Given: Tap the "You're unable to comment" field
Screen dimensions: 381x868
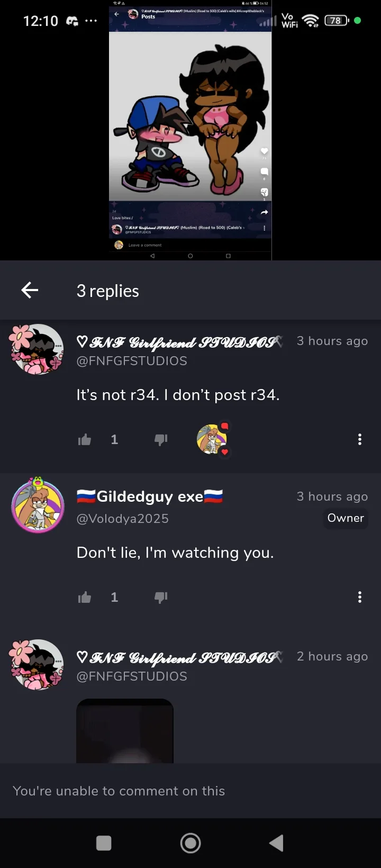Looking at the screenshot, I should pyautogui.click(x=190, y=791).
